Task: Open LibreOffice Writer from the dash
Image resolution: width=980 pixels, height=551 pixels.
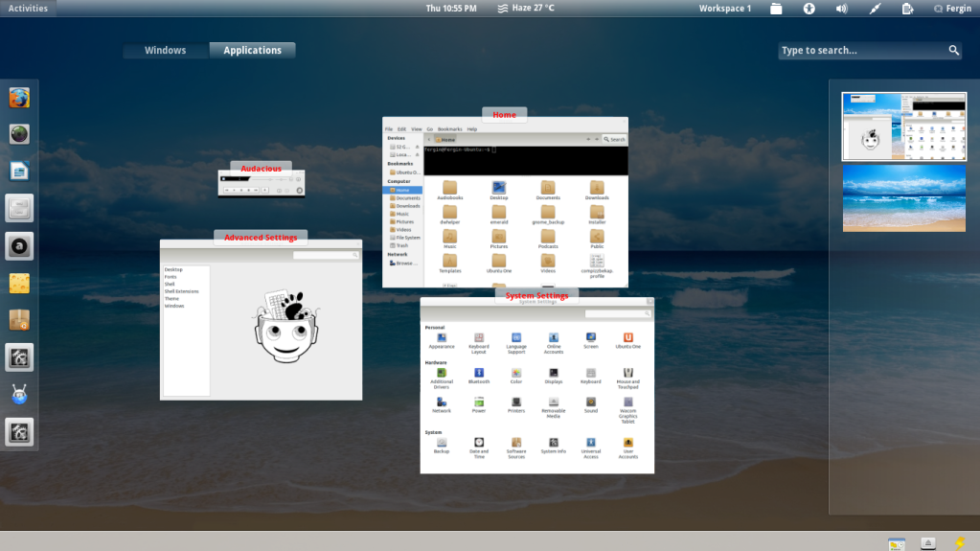Action: pyautogui.click(x=19, y=171)
